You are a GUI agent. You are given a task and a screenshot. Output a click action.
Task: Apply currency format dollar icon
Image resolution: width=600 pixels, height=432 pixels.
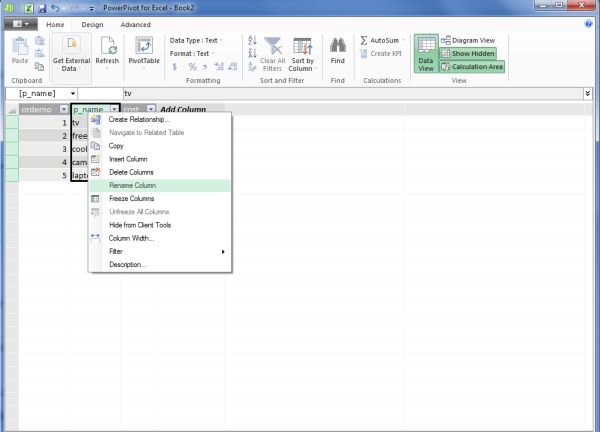174,67
